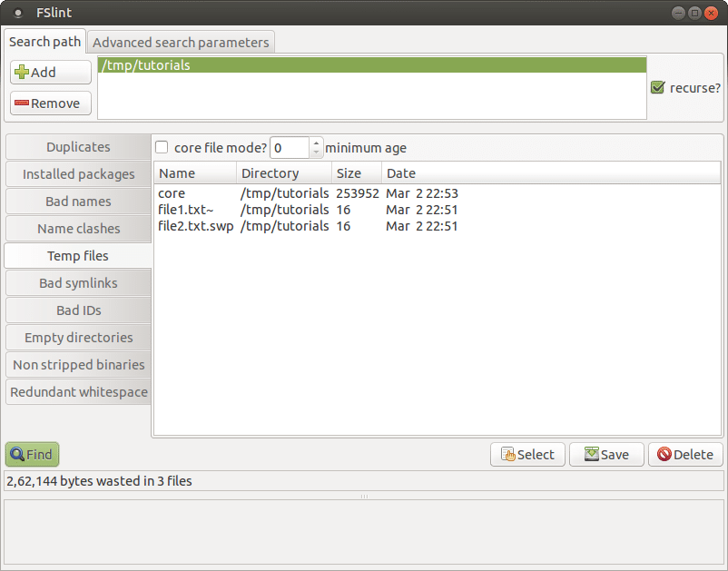Click the minimum age number field
Viewport: 728px width, 571px height.
[x=290, y=148]
